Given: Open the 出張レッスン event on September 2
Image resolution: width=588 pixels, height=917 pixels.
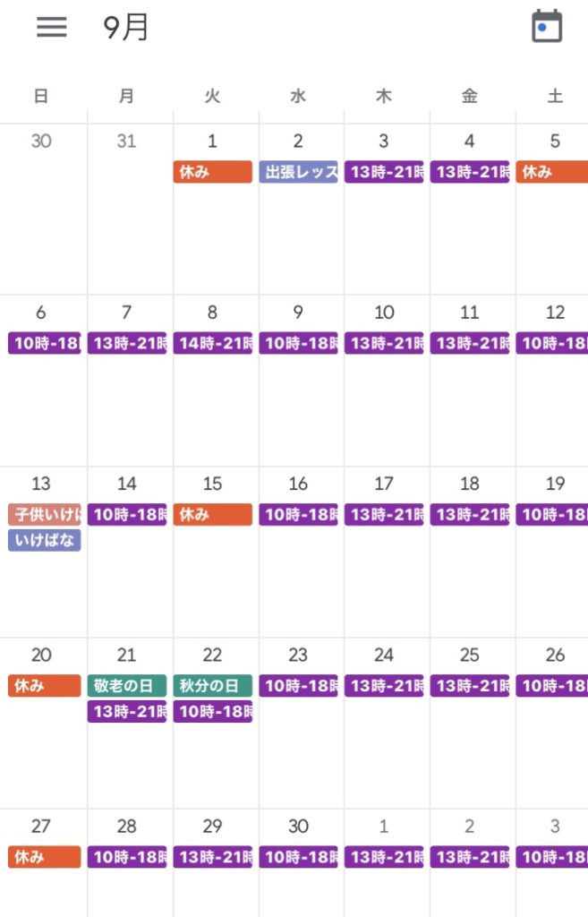Looking at the screenshot, I should [299, 172].
